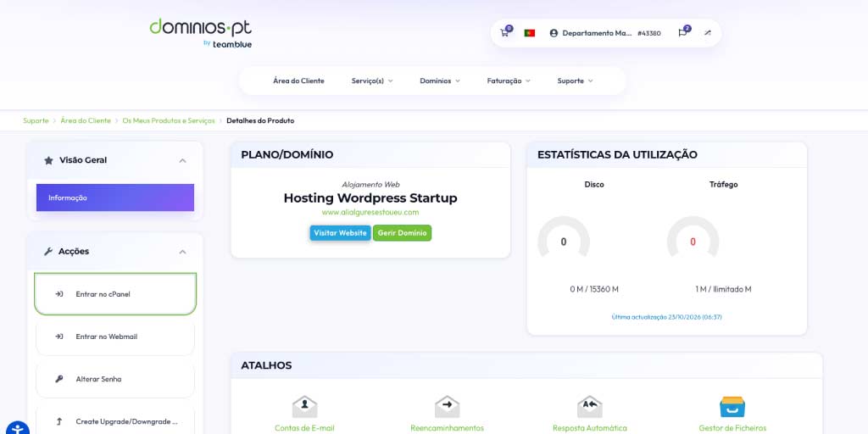
Task: Click the Reencaminhamentos link text
Action: pos(448,428)
